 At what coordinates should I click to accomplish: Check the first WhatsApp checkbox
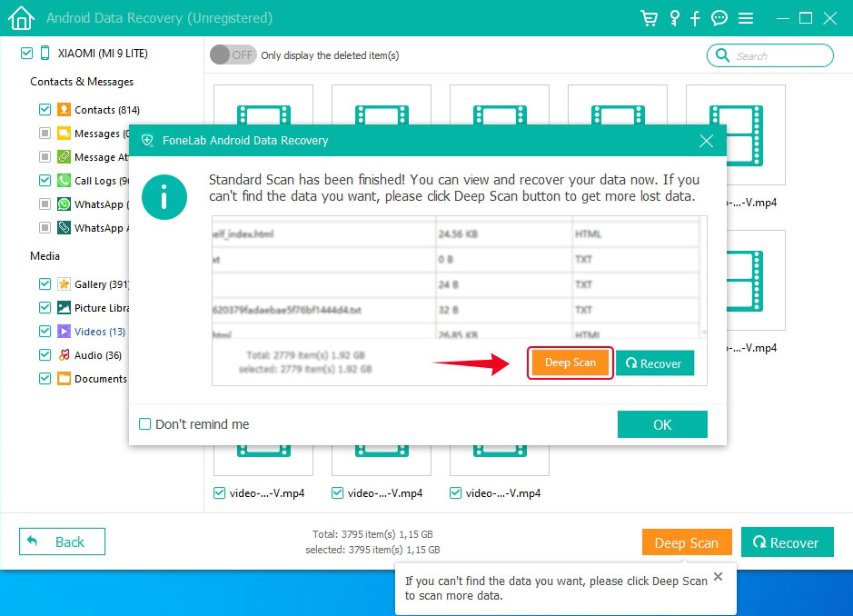click(45, 204)
